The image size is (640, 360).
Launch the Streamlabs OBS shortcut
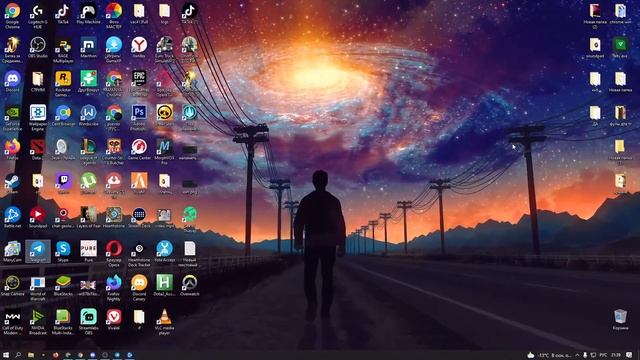pos(88,322)
